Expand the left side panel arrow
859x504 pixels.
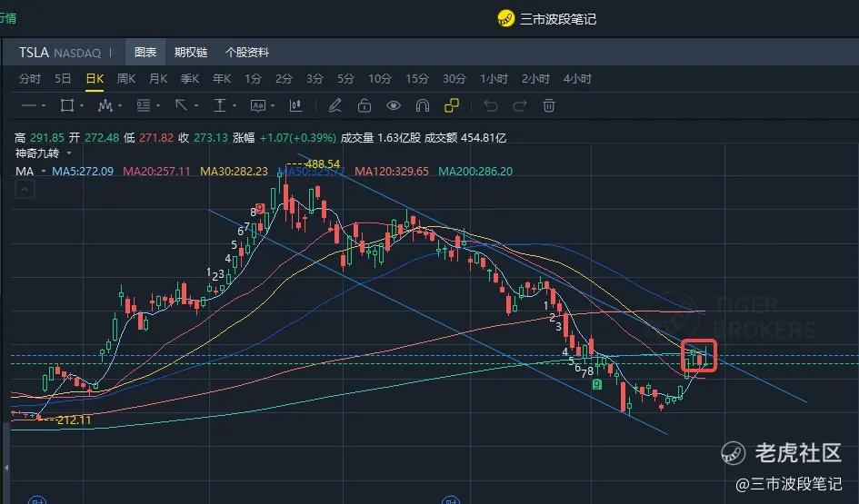(6, 468)
